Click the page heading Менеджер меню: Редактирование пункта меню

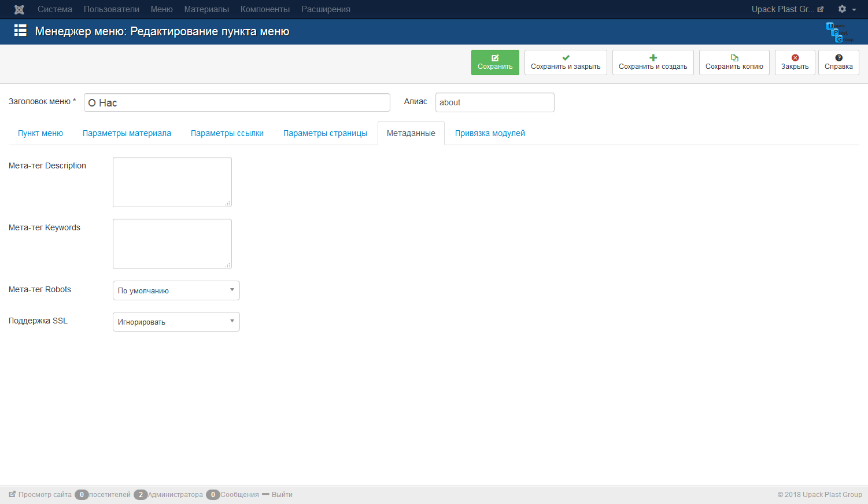162,31
